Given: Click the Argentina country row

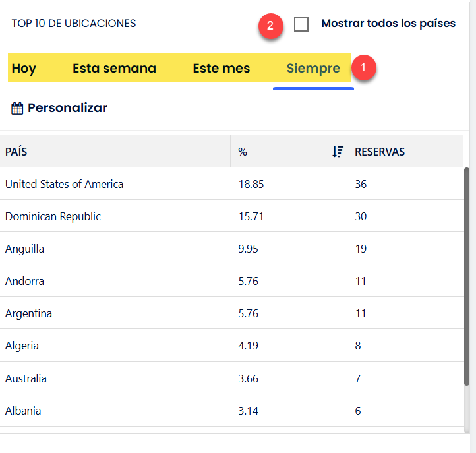Looking at the screenshot, I should tap(28, 313).
